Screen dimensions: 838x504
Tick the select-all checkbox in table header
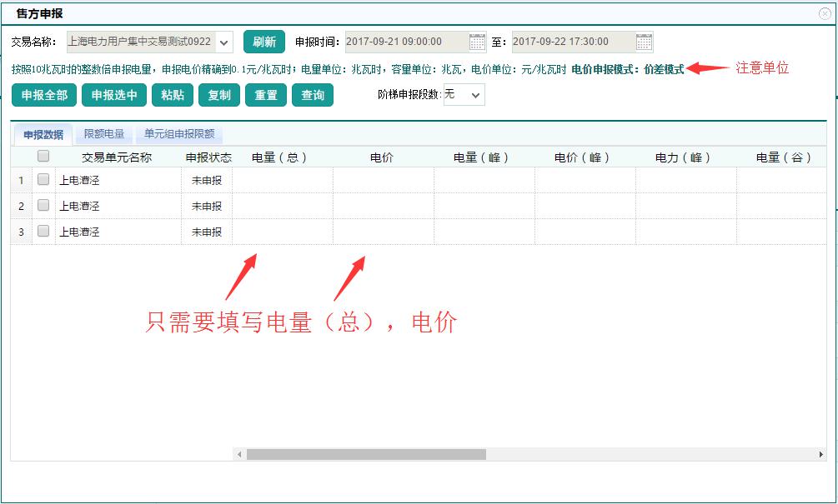tap(43, 156)
